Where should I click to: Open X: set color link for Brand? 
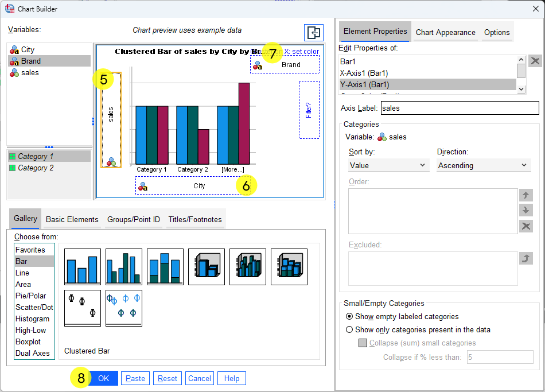coord(300,51)
